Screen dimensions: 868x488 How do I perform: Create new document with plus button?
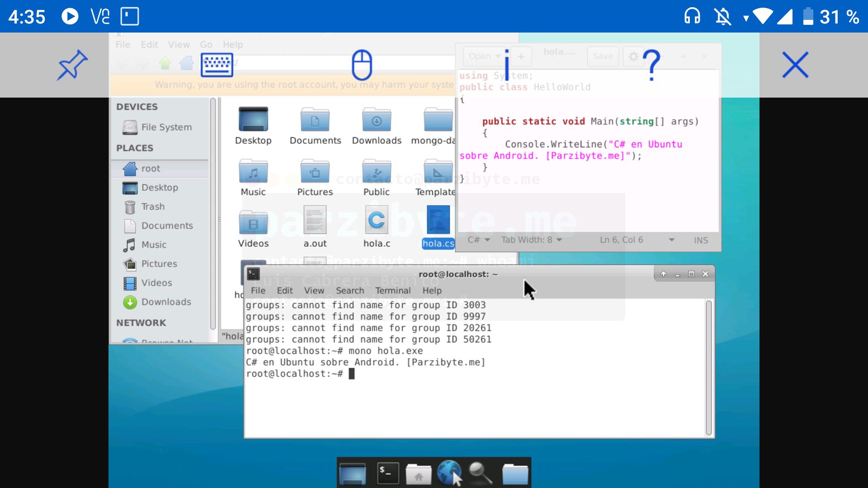tap(521, 56)
